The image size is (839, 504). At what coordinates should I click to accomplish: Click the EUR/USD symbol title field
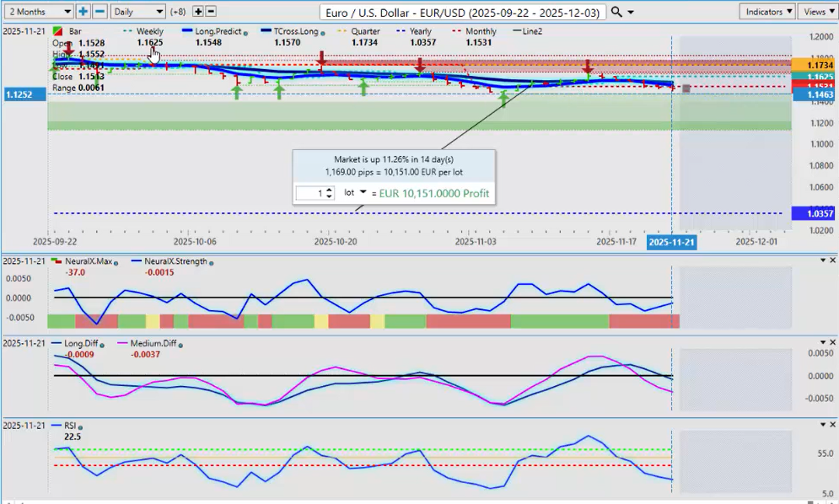pos(464,12)
